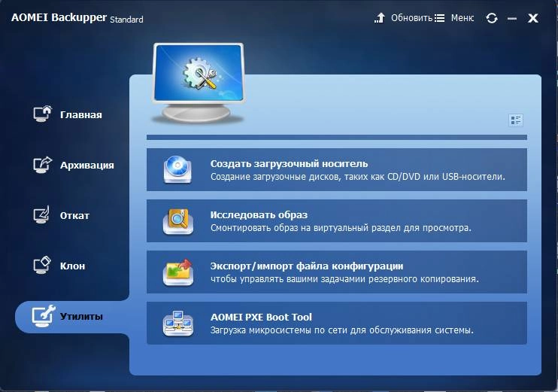Image resolution: width=558 pixels, height=392 pixels.
Task: Click the Утилиты wrench icon
Action: click(44, 316)
